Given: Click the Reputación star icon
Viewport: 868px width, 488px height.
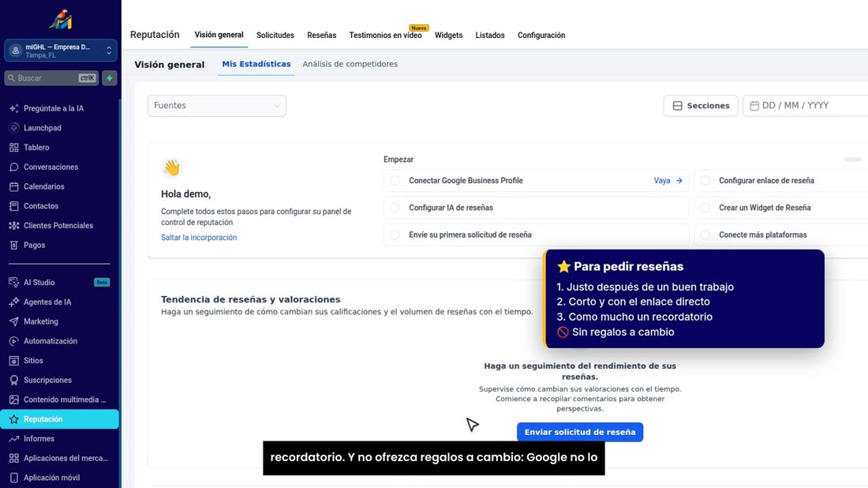Looking at the screenshot, I should [x=14, y=419].
